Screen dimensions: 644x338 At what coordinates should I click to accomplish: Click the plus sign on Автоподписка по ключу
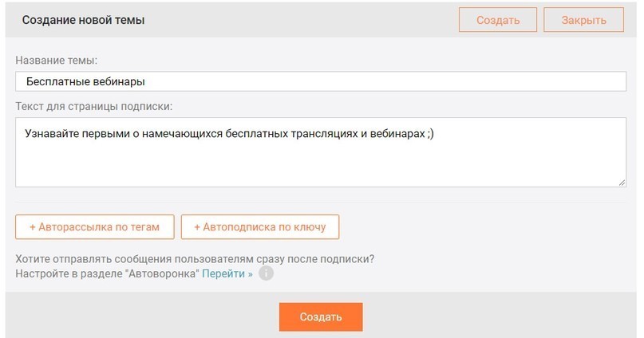click(197, 227)
